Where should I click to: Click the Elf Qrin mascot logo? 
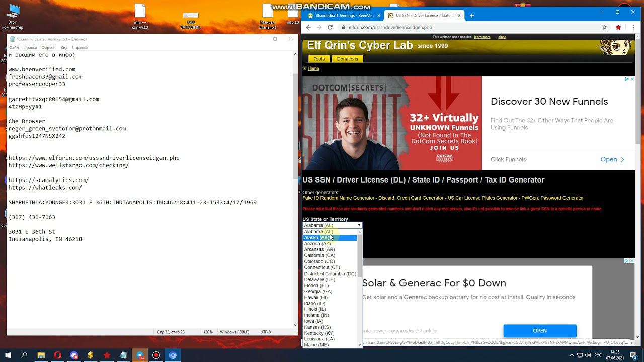615,47
